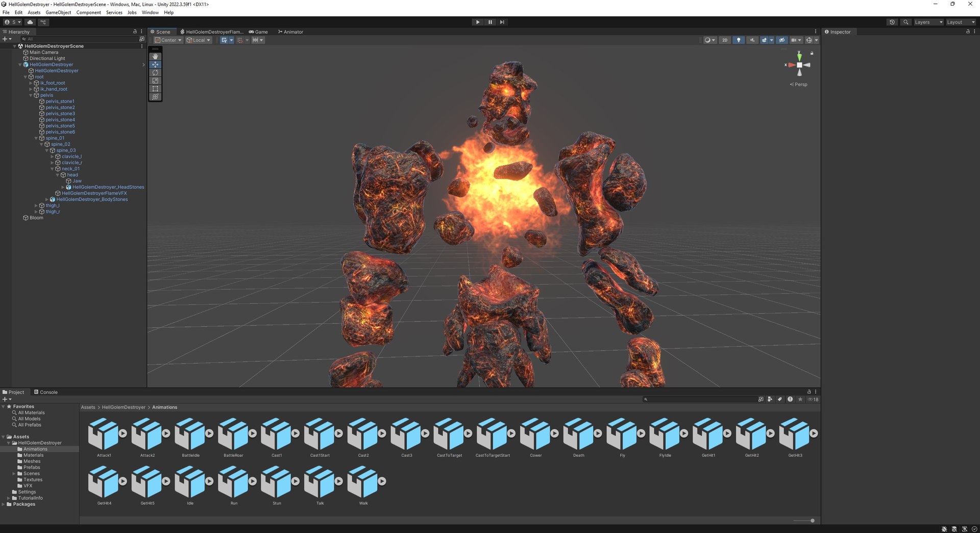
Task: Select the Move tool
Action: 155,65
